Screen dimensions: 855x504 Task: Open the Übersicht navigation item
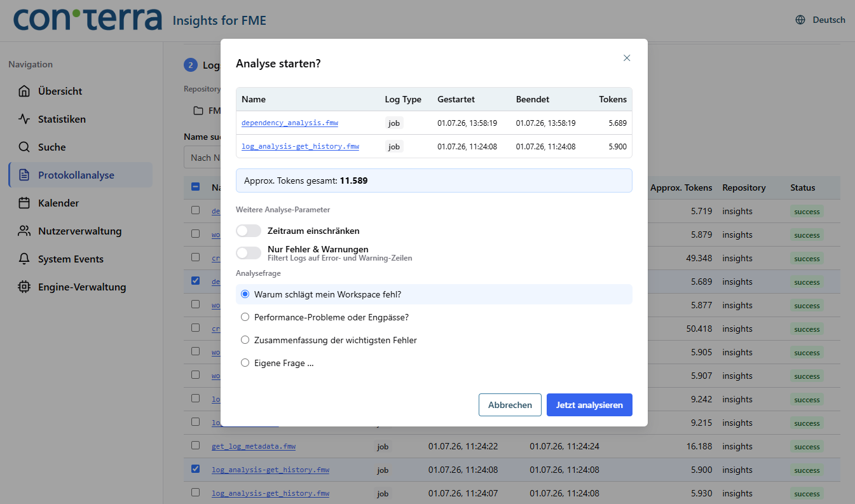pyautogui.click(x=80, y=91)
